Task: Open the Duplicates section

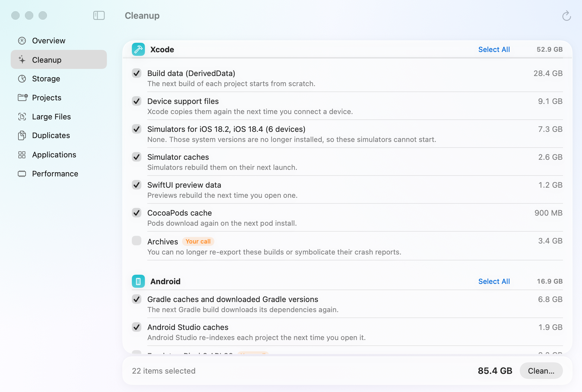Action: pyautogui.click(x=59, y=135)
